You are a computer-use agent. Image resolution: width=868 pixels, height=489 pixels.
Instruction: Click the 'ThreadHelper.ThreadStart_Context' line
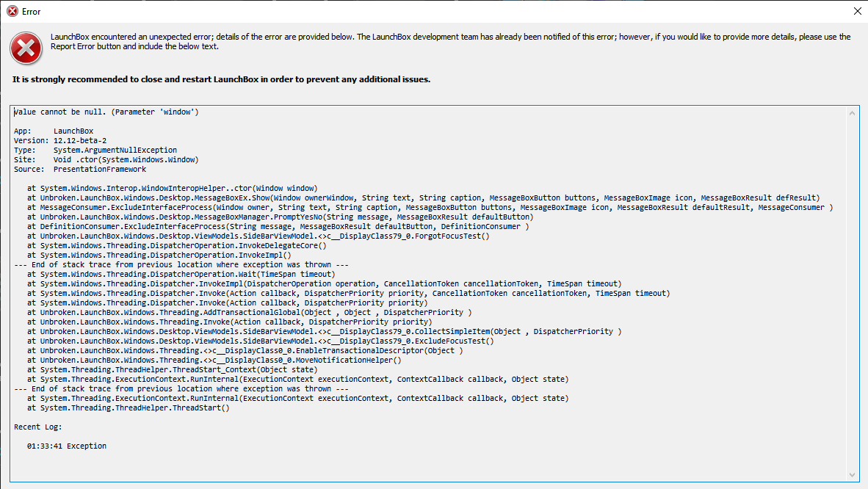click(172, 369)
